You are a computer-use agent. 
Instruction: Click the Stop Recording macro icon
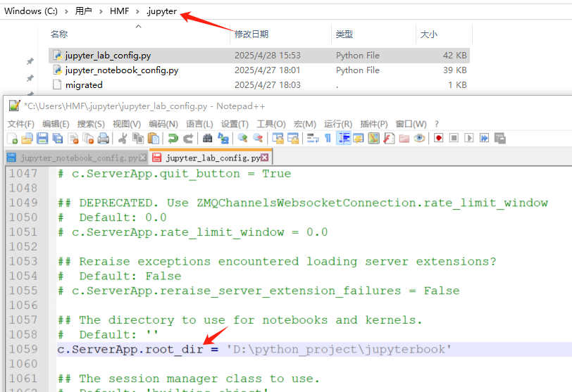[x=454, y=139]
